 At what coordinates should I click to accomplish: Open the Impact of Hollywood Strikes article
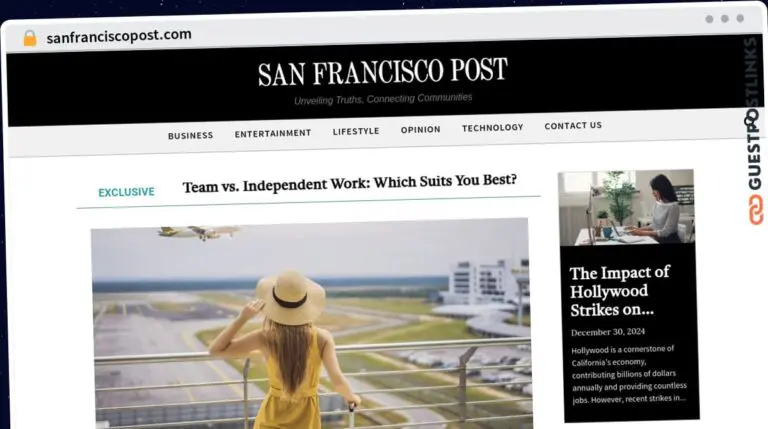coord(620,291)
